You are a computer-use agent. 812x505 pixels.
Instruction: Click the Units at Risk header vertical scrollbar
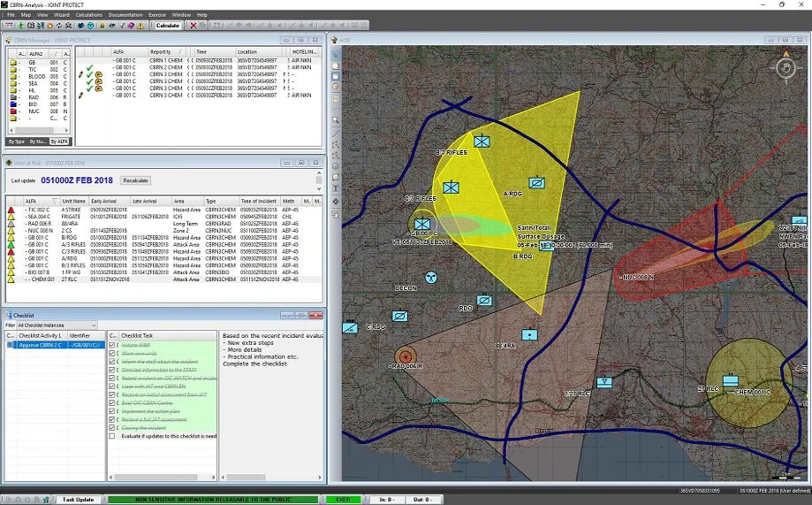click(319, 180)
